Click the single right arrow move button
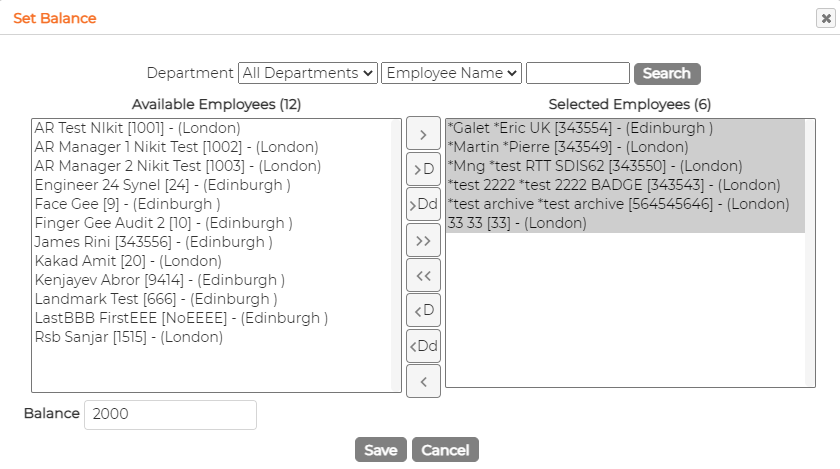This screenshot has width=840, height=469. (423, 133)
